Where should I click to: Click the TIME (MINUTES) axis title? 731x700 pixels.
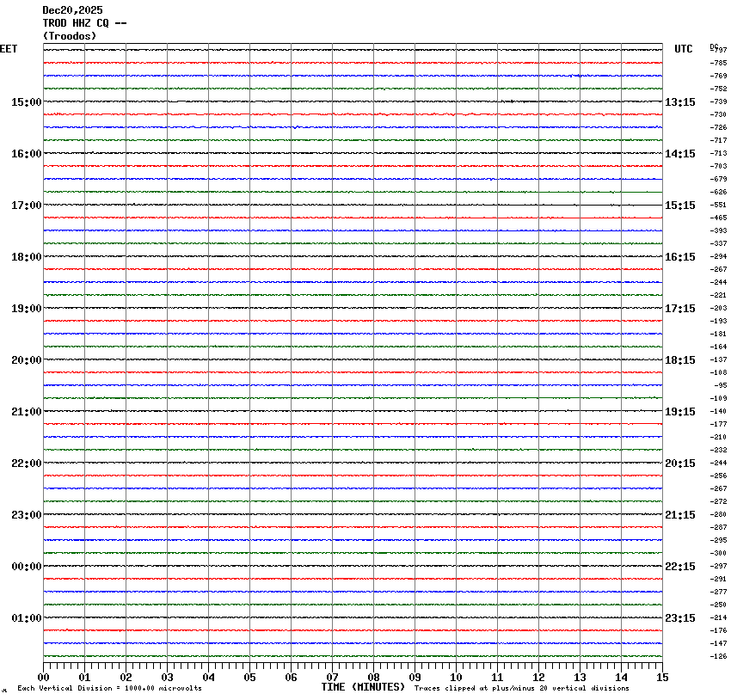coord(363,687)
